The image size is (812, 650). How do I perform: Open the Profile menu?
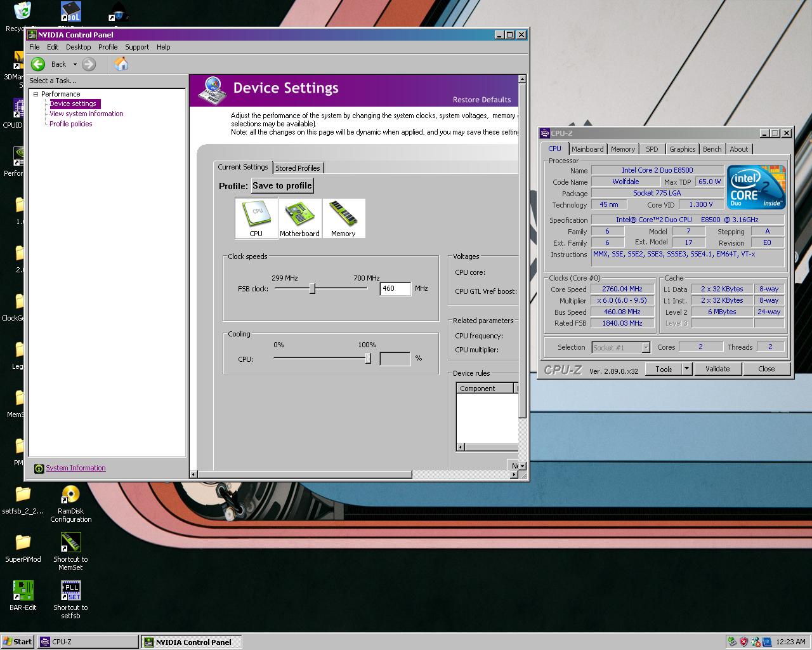[108, 47]
